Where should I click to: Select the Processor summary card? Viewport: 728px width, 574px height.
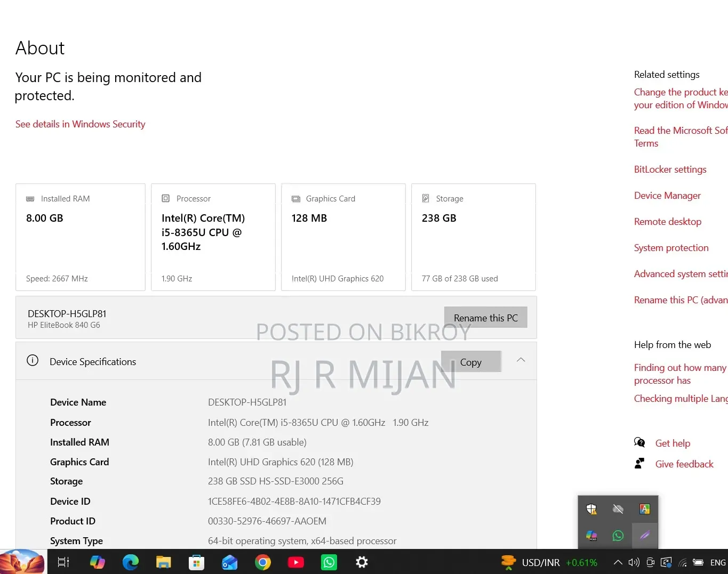click(x=213, y=237)
